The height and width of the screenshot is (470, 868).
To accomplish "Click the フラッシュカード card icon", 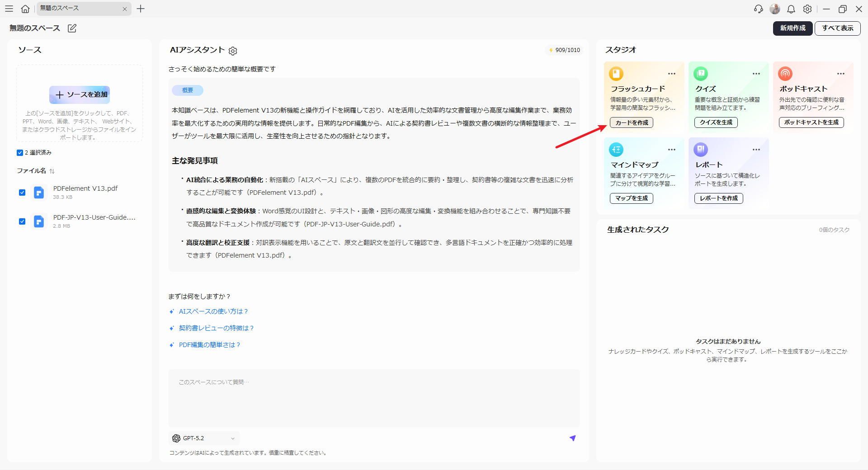I will pyautogui.click(x=616, y=73).
